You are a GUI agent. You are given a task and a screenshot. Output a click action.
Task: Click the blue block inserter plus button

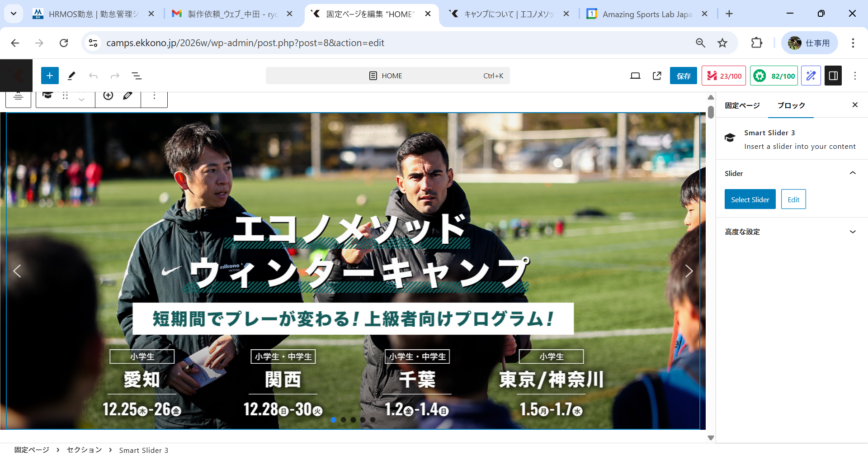(50, 76)
